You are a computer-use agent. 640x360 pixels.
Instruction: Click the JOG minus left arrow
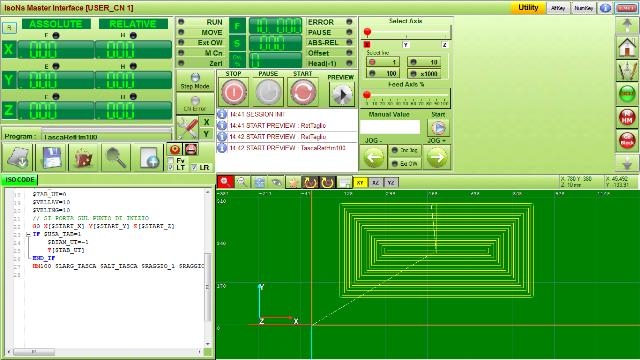[x=373, y=157]
